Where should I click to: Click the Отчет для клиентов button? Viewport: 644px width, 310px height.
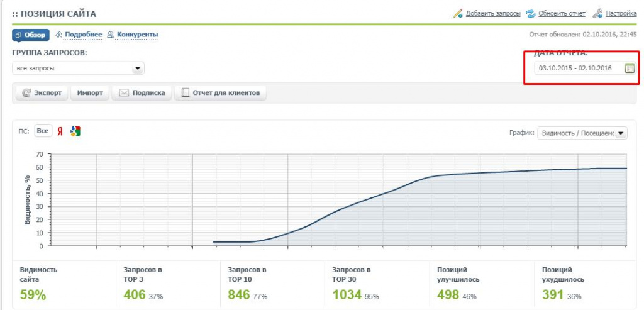[x=221, y=93]
